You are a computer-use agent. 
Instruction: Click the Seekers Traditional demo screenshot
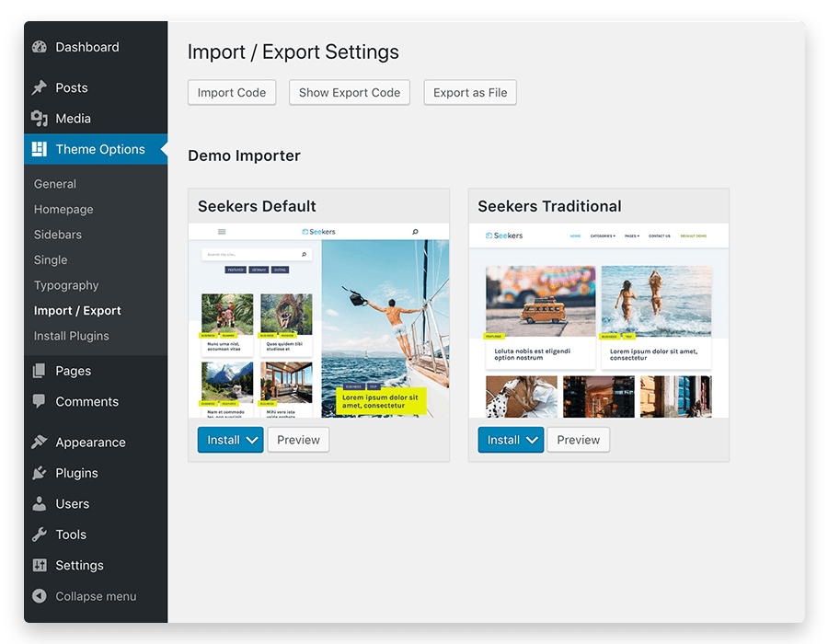(x=599, y=320)
